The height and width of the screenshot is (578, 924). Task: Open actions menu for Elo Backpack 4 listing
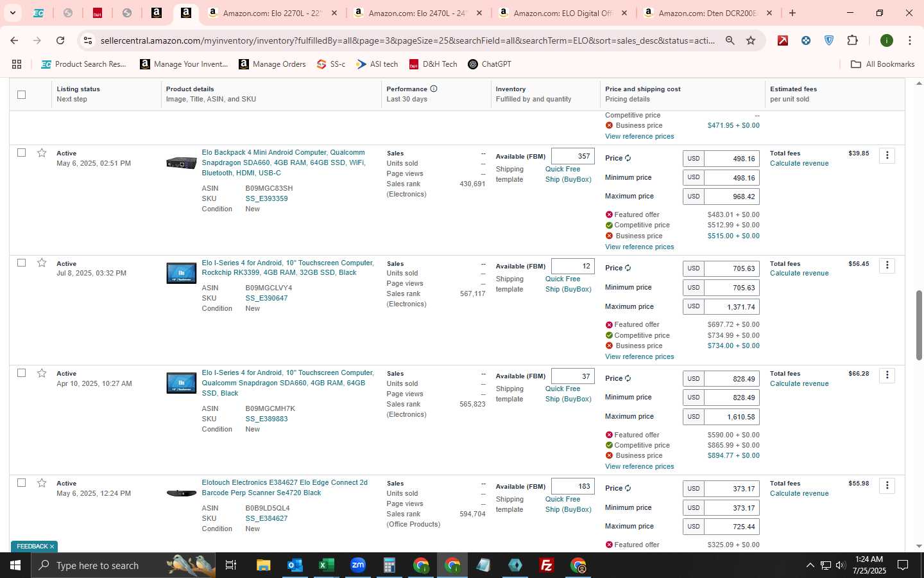point(887,155)
